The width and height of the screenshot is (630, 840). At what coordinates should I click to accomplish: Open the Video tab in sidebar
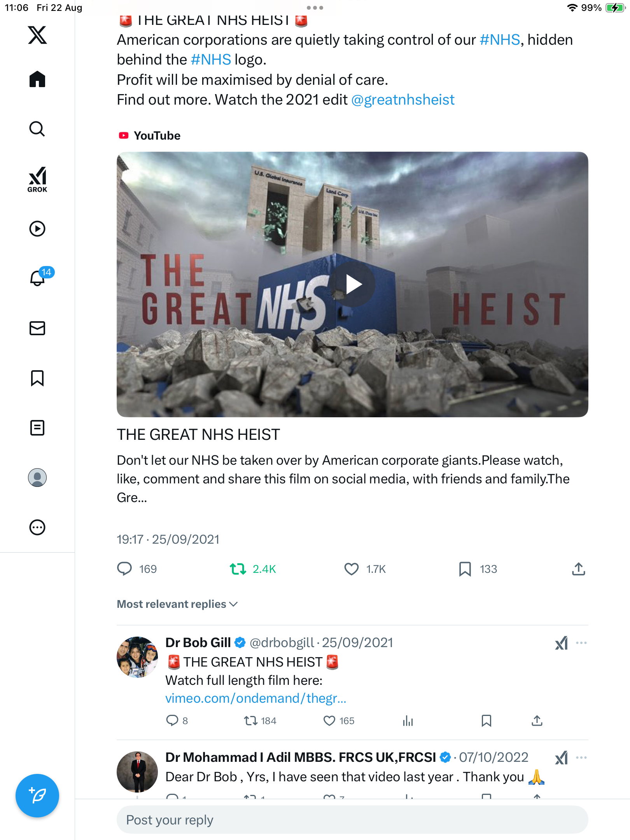pyautogui.click(x=37, y=229)
